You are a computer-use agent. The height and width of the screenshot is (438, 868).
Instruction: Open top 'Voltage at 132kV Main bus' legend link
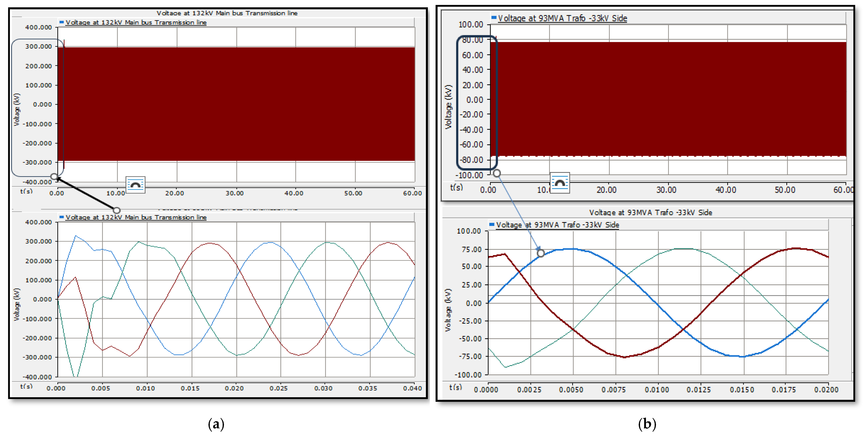(136, 23)
